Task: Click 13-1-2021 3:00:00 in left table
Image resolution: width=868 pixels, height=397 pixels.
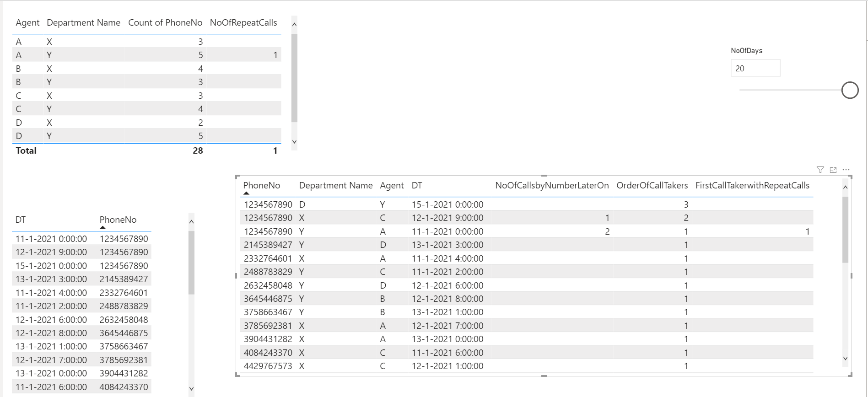Action: pyautogui.click(x=51, y=279)
